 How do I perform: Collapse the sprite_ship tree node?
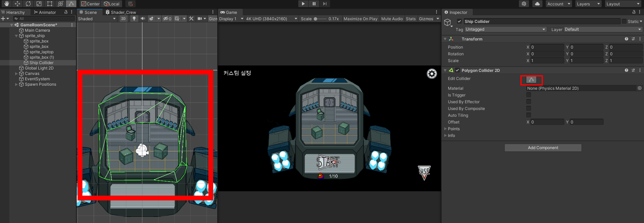[16, 36]
